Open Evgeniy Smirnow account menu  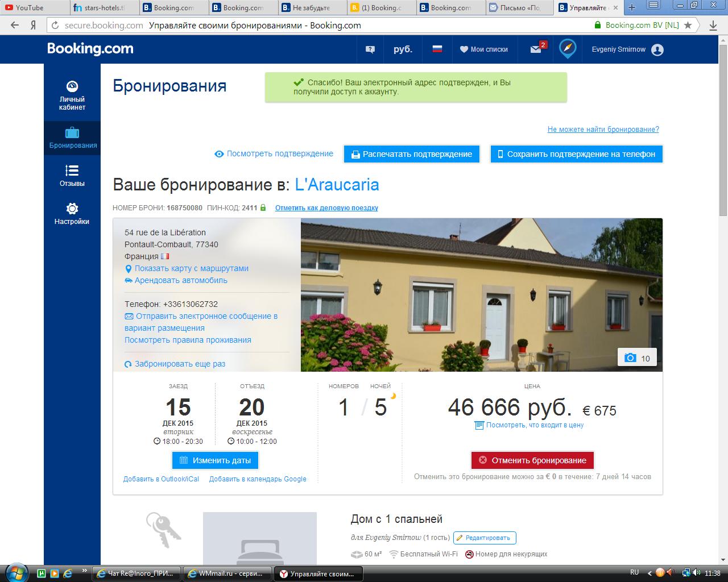(627, 49)
